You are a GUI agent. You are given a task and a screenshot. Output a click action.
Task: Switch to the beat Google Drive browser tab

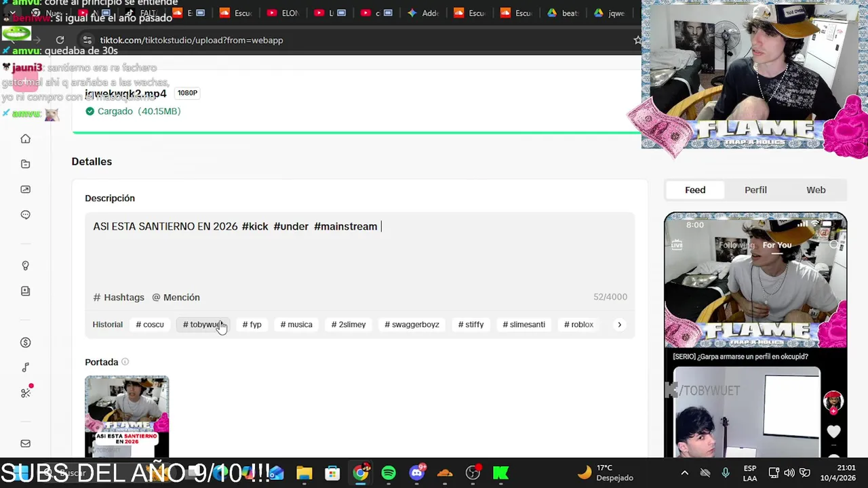[x=562, y=13]
